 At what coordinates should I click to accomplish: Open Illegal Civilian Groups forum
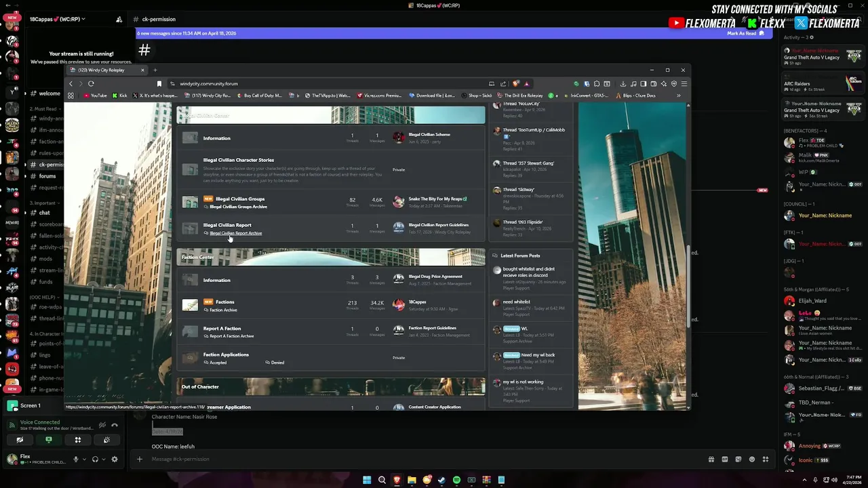240,199
